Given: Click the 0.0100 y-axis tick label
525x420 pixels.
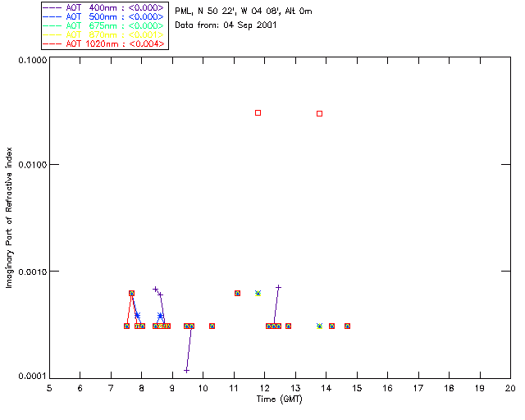Looking at the screenshot, I should tap(33, 165).
